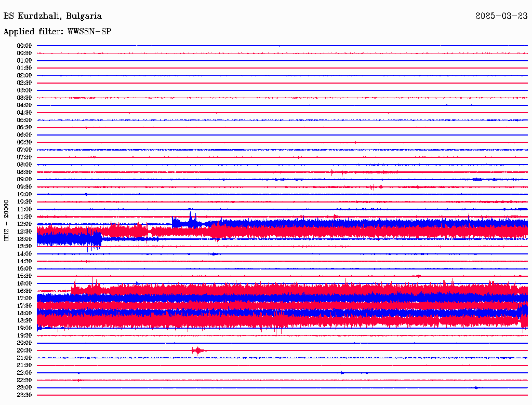Select the 23:00 time label

[x=24, y=388]
